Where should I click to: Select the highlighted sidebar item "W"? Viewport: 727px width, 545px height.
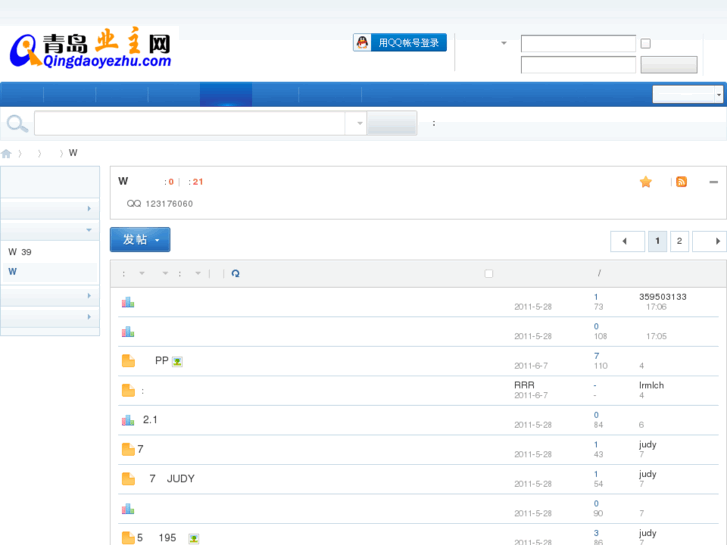[x=13, y=272]
